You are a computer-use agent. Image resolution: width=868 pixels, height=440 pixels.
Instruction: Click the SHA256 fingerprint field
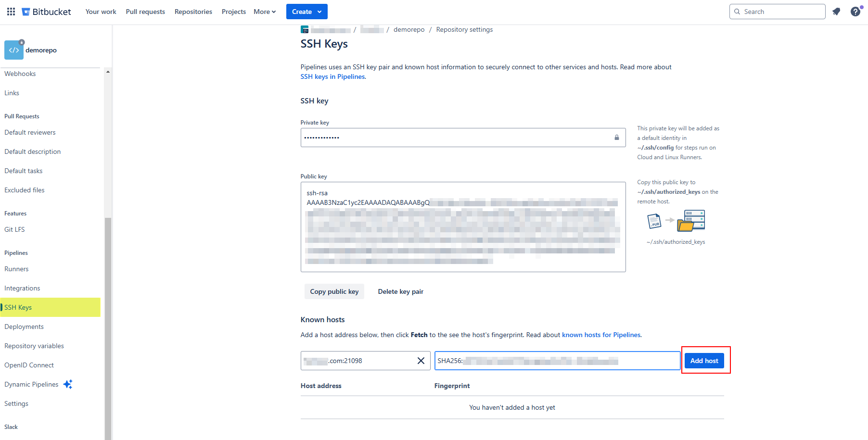[557, 361]
